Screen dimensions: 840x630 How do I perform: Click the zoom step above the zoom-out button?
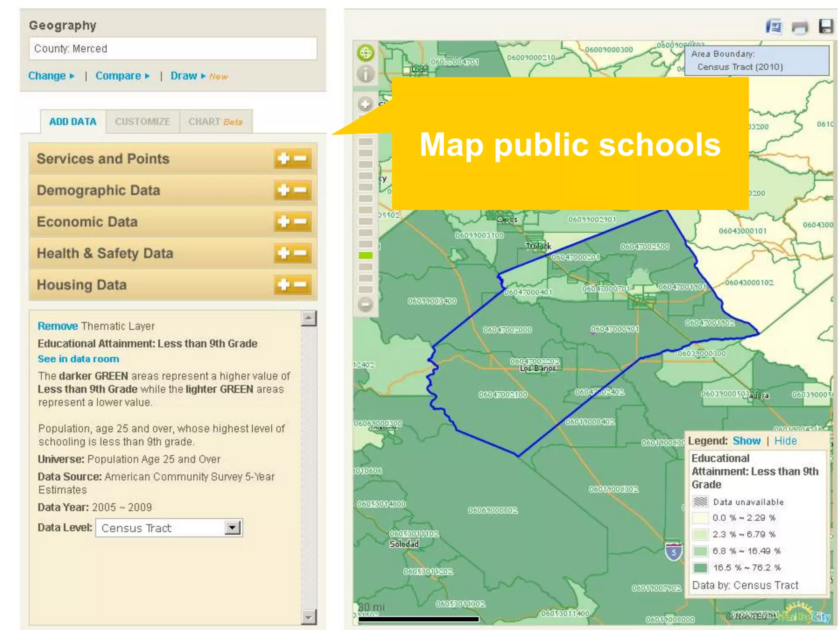365,290
